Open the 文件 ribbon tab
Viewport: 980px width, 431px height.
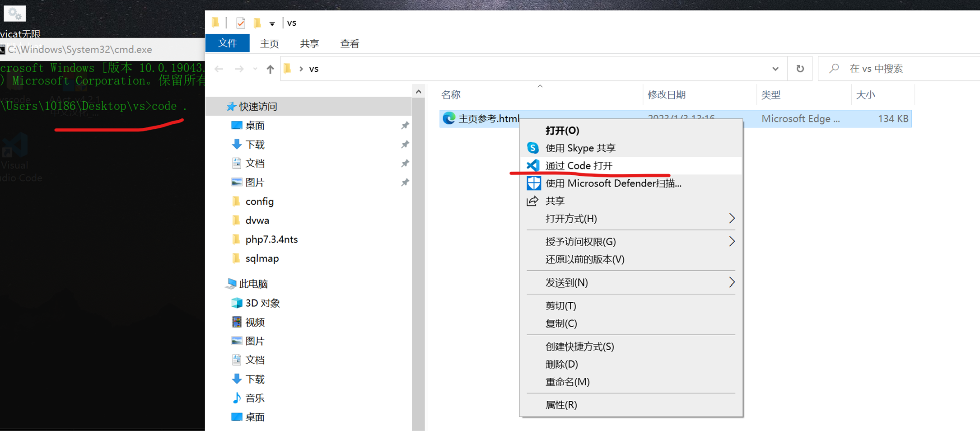[227, 43]
